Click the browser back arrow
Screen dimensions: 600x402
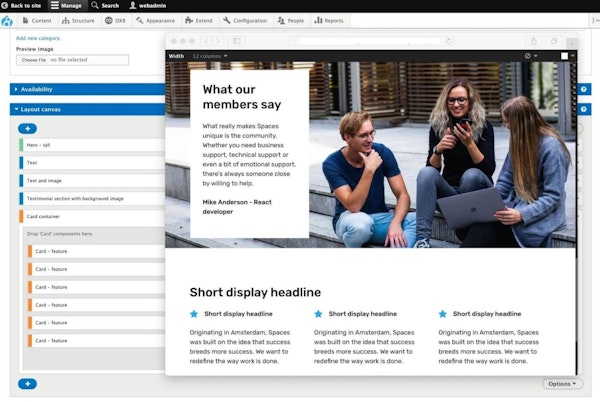pyautogui.click(x=207, y=41)
